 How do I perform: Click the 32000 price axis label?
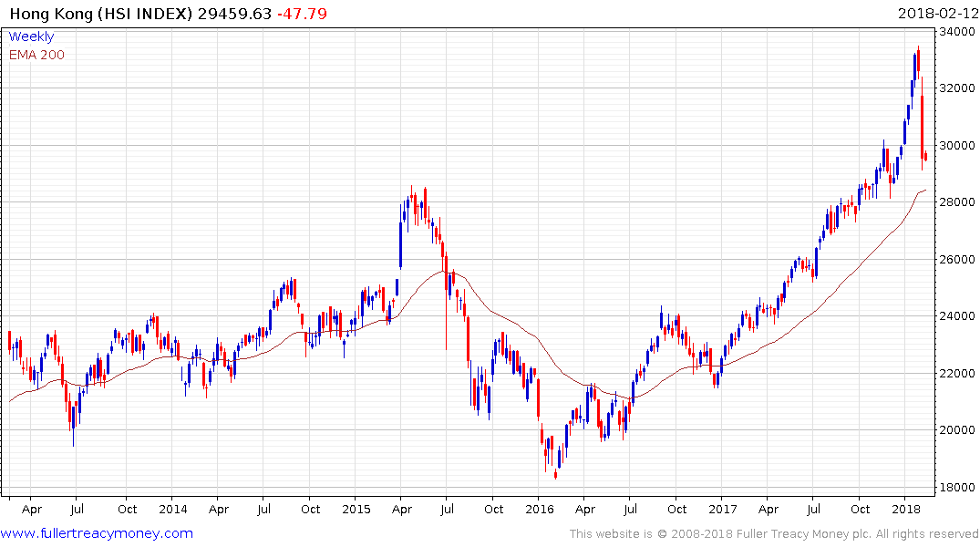tap(957, 88)
